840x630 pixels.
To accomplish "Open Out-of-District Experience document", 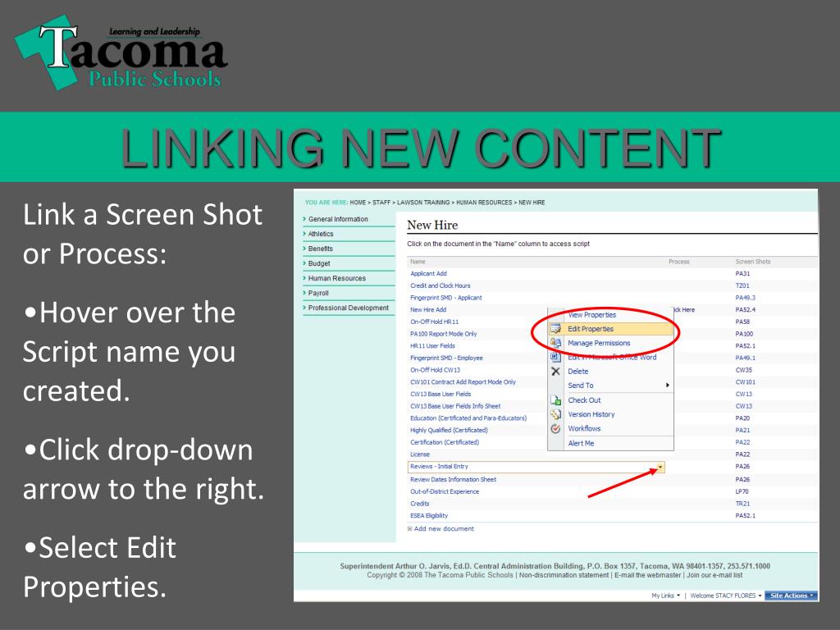I will tap(445, 492).
